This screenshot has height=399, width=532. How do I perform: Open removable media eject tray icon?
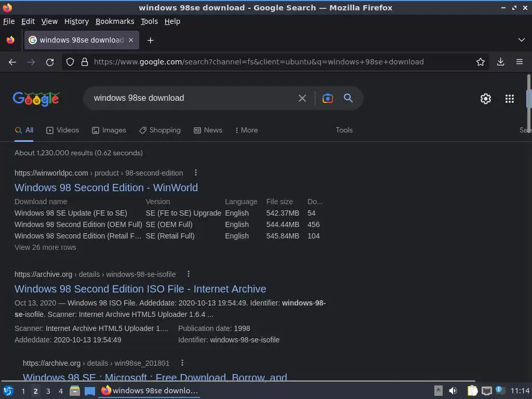(438, 391)
